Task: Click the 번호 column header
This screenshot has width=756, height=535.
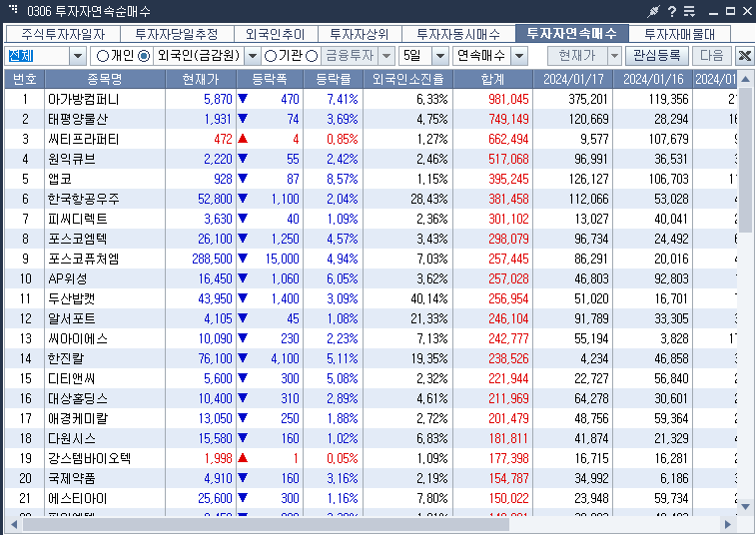Action: coord(25,79)
